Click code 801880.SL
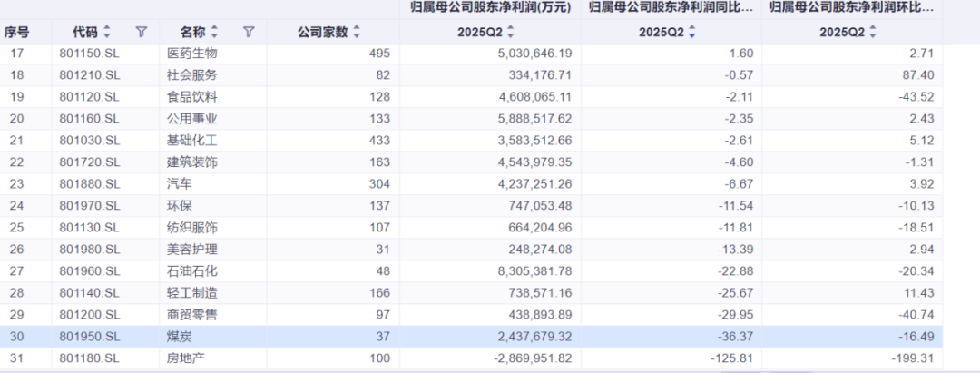 tap(89, 184)
